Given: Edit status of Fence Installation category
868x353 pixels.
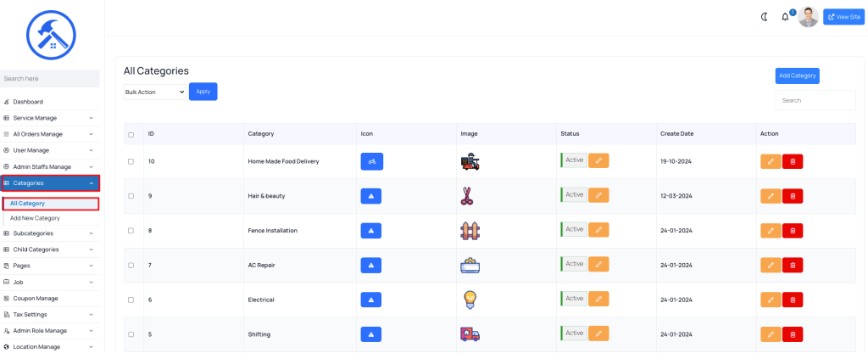Looking at the screenshot, I should tap(598, 230).
